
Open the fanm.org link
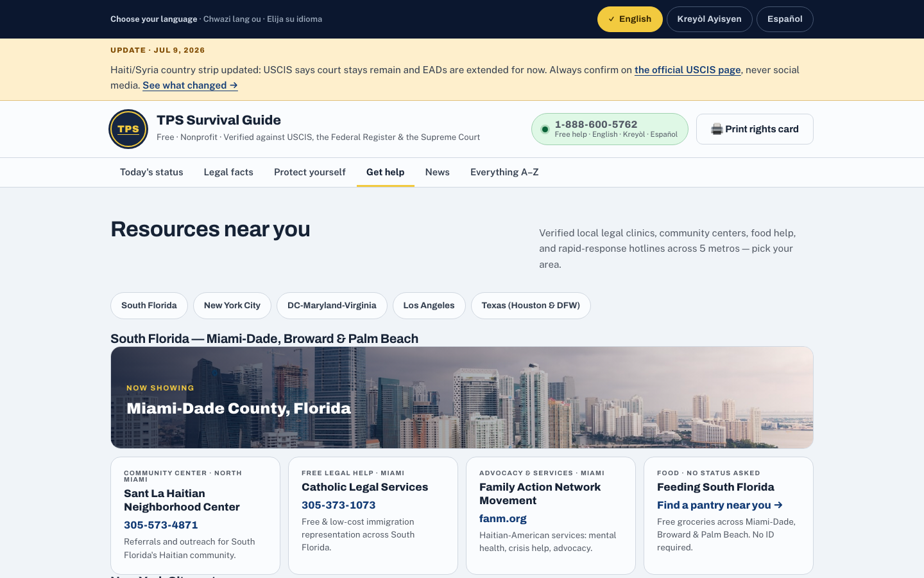(x=503, y=519)
